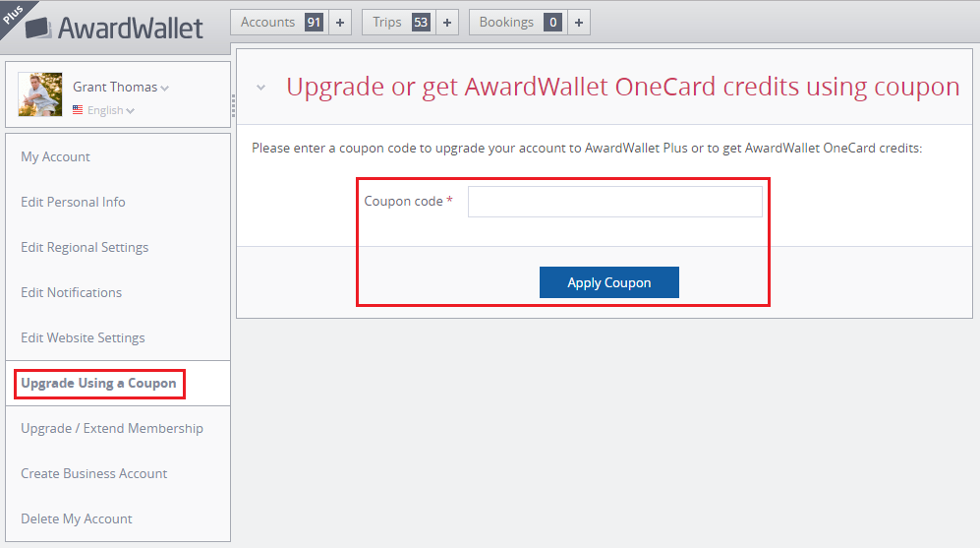Viewport: 980px width, 548px height.
Task: Open the Accounts tab
Action: 278,23
